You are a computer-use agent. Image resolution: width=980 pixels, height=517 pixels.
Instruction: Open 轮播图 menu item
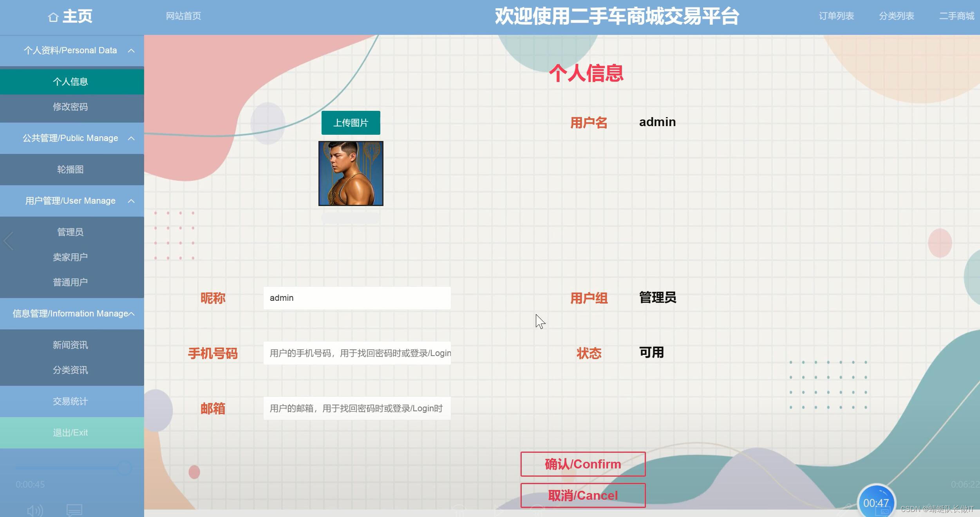click(71, 170)
